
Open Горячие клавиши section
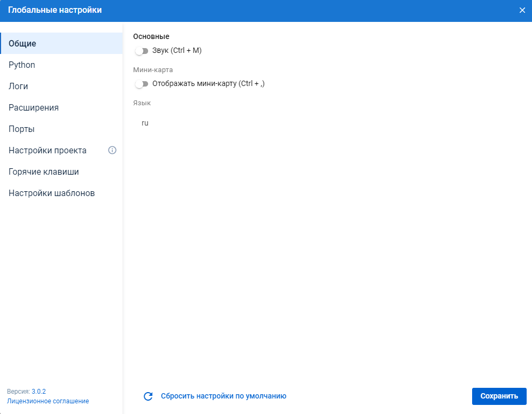(x=61, y=171)
